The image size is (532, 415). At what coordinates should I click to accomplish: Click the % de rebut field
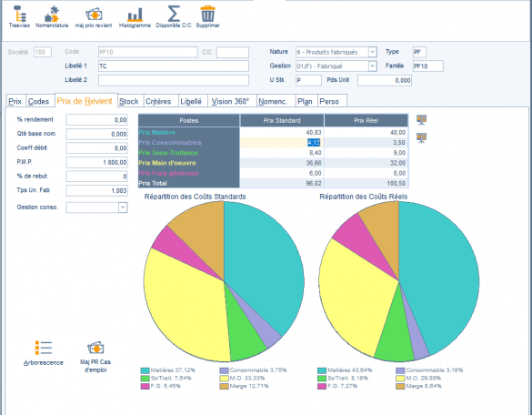point(96,177)
